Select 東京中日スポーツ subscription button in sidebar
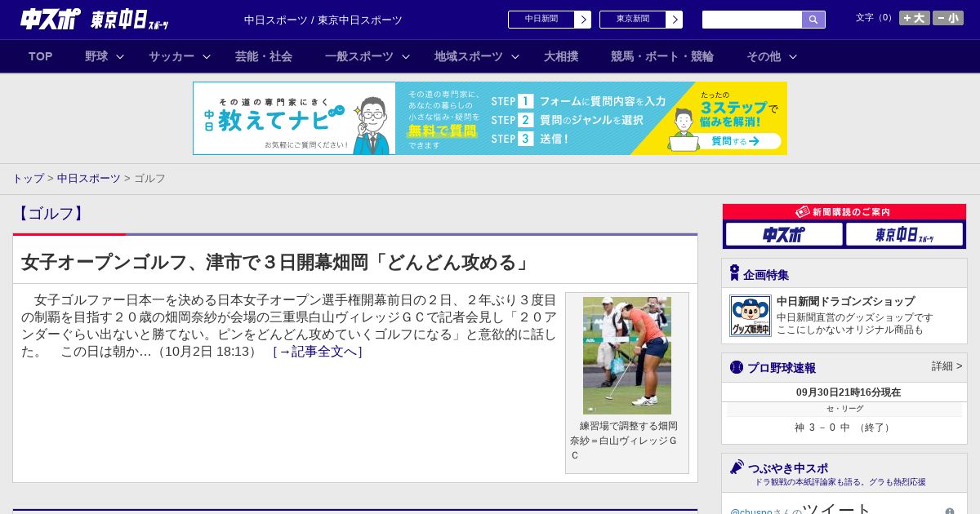This screenshot has height=514, width=980. (x=904, y=235)
